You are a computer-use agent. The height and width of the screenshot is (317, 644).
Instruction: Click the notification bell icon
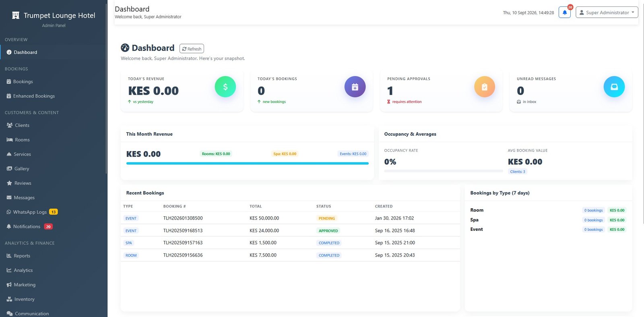point(564,12)
